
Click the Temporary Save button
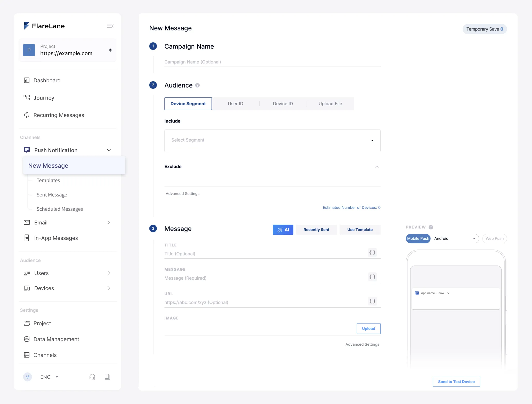(x=485, y=29)
